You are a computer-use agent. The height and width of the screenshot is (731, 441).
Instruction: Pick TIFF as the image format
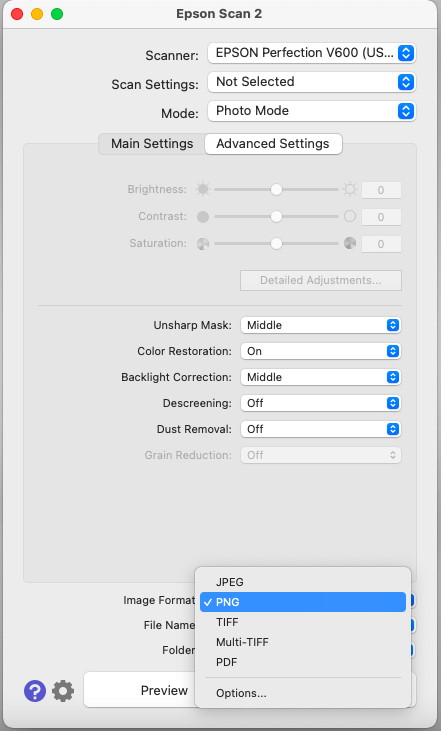tap(303, 622)
